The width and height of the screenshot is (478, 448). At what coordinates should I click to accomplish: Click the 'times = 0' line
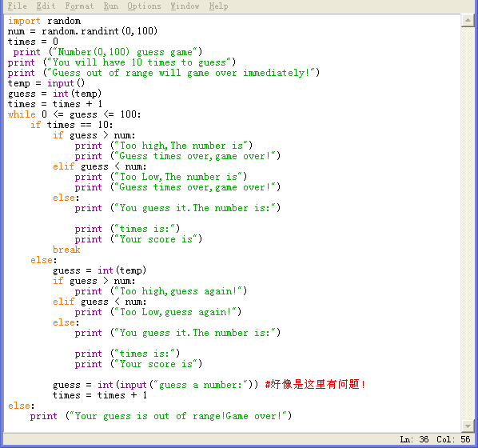(x=33, y=42)
